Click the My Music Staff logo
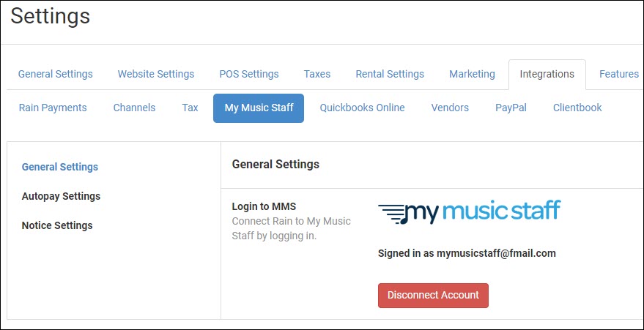This screenshot has height=330, width=644. coord(470,212)
